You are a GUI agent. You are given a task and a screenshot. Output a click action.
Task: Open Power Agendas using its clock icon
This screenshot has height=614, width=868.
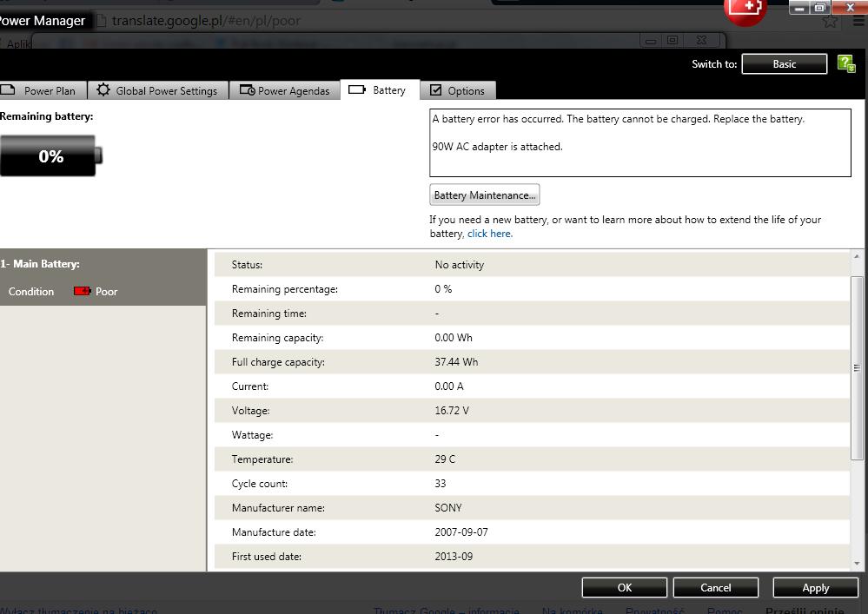point(247,89)
